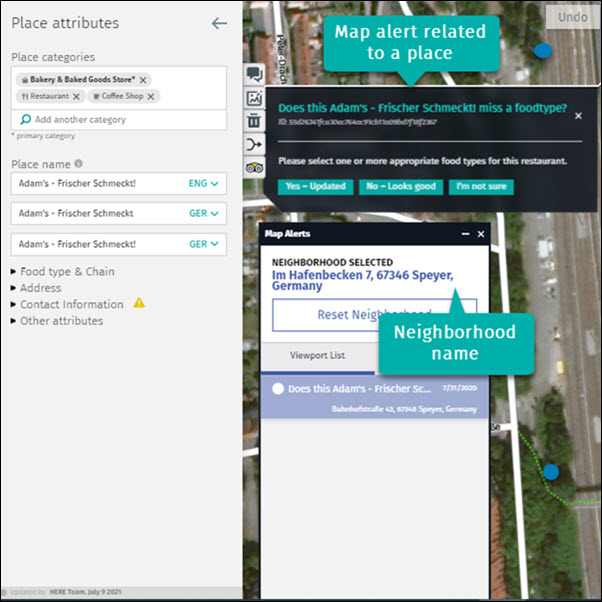Image resolution: width=602 pixels, height=602 pixels.
Task: Expand Food type & Chain section
Action: (x=63, y=271)
